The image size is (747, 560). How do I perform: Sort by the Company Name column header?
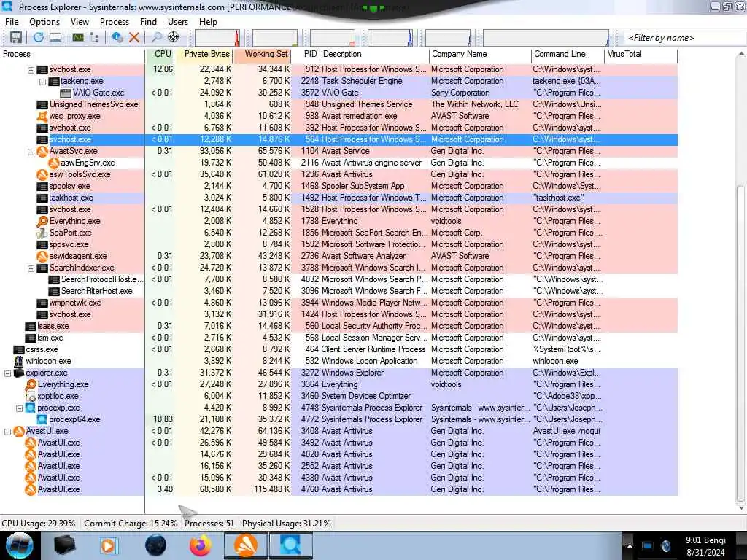[x=480, y=54]
